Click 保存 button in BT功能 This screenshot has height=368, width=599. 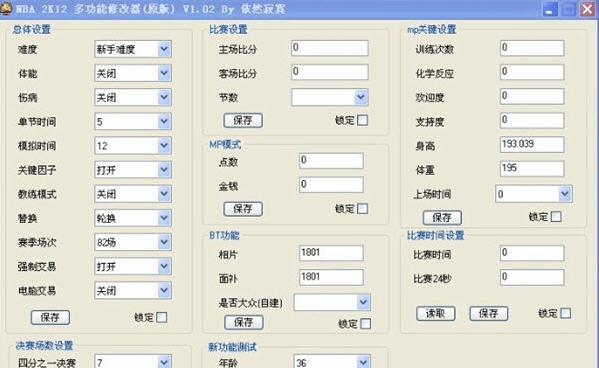click(244, 322)
